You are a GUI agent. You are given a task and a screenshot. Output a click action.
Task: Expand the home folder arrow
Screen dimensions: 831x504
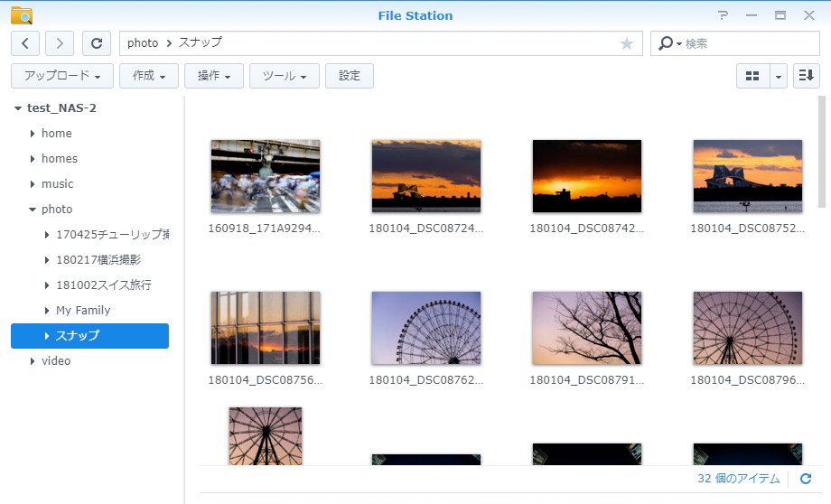[x=33, y=134]
